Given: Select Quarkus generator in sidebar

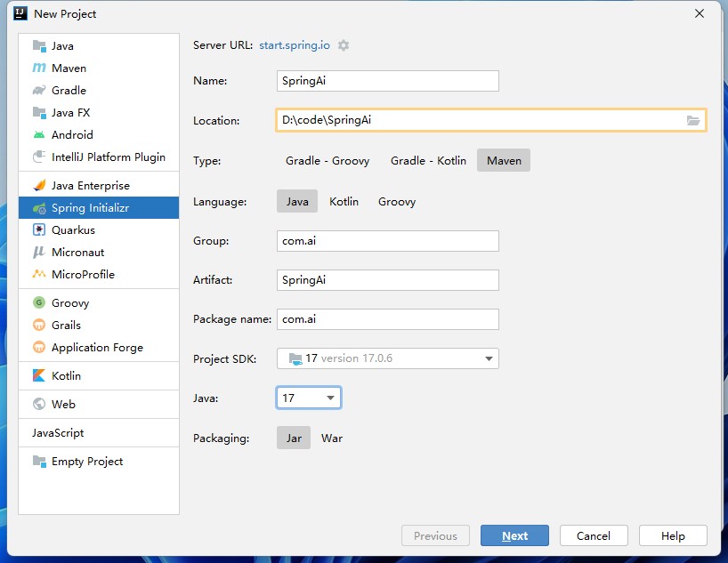Looking at the screenshot, I should coord(99,229).
